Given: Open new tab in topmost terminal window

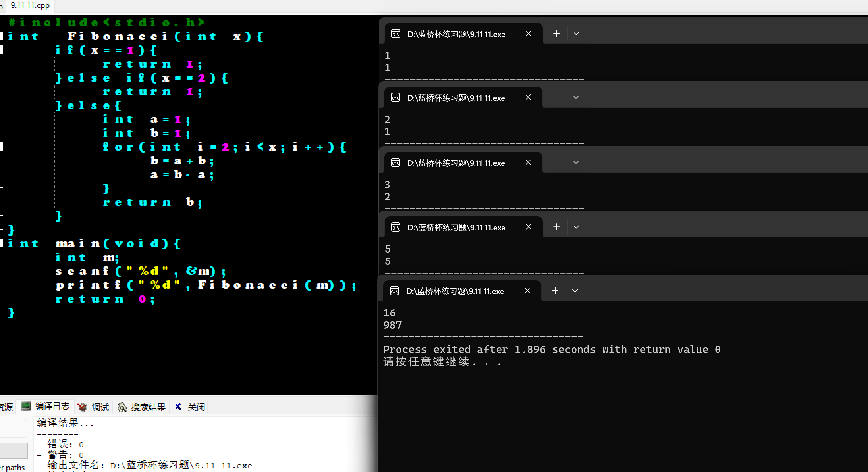Looking at the screenshot, I should click(x=556, y=33).
